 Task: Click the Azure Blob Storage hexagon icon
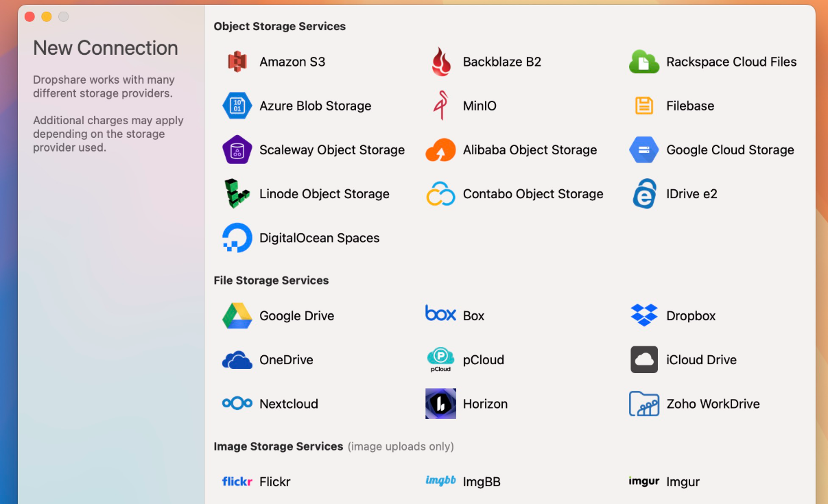237,106
